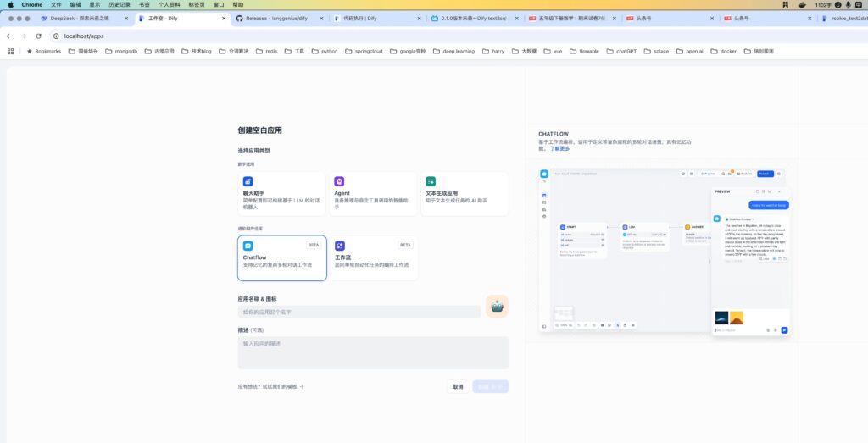This screenshot has height=443, width=868.
Task: Click the app name input field
Action: [359, 312]
